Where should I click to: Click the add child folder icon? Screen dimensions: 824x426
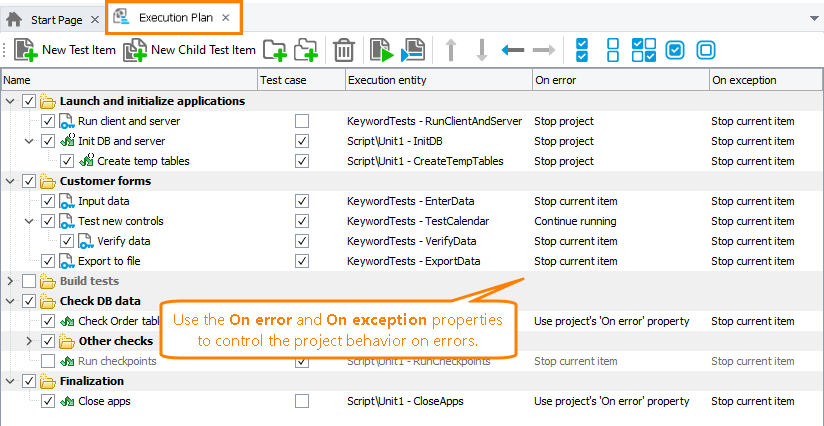click(305, 50)
